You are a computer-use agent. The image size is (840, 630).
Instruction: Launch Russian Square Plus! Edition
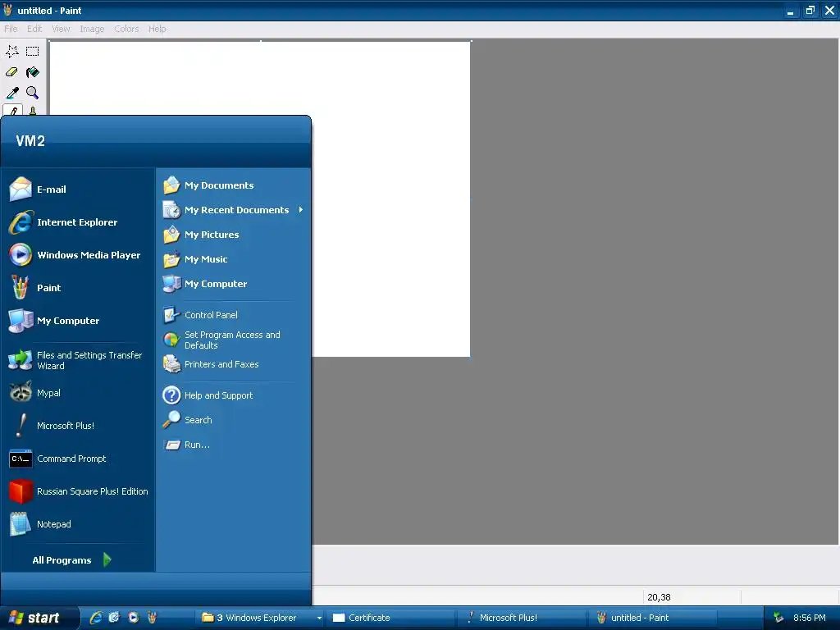pyautogui.click(x=78, y=491)
